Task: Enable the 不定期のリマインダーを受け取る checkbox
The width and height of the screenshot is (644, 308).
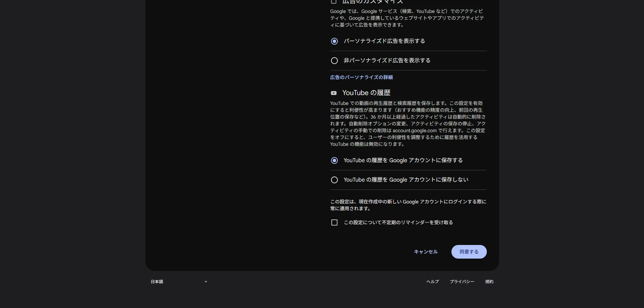Action: point(334,222)
